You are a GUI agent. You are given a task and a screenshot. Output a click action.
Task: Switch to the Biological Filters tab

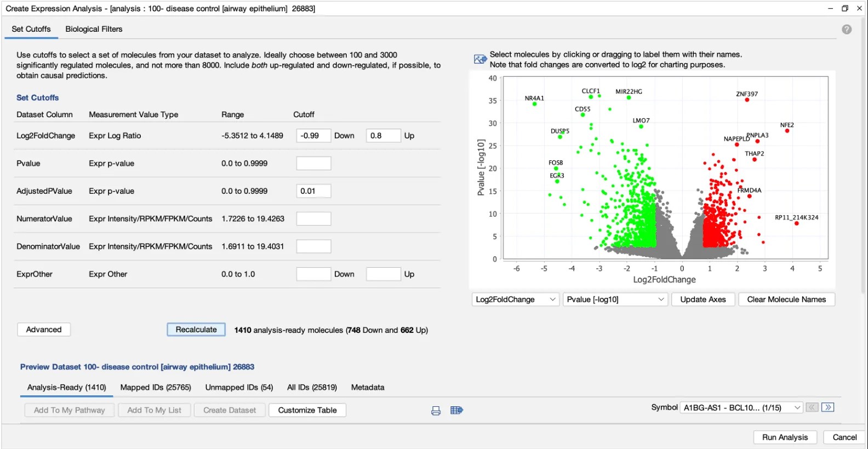tap(94, 29)
